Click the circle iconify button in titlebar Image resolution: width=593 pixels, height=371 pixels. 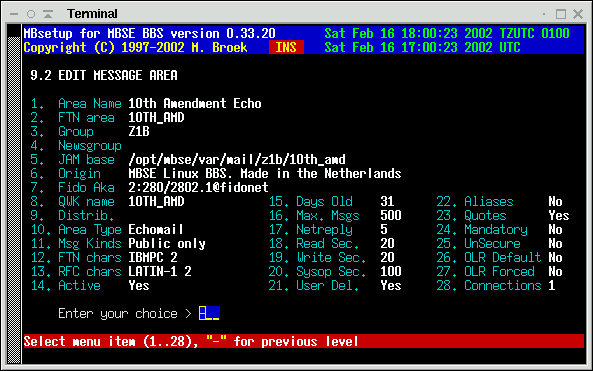coord(31,14)
